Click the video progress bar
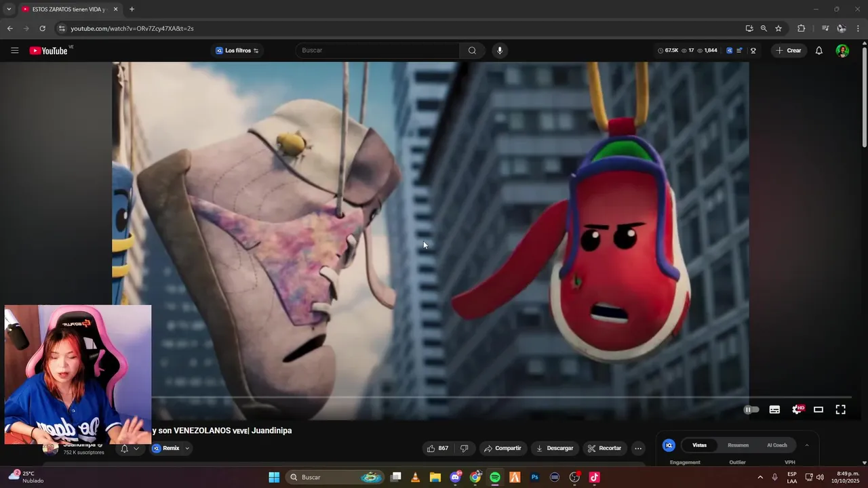868x488 pixels. (x=502, y=397)
